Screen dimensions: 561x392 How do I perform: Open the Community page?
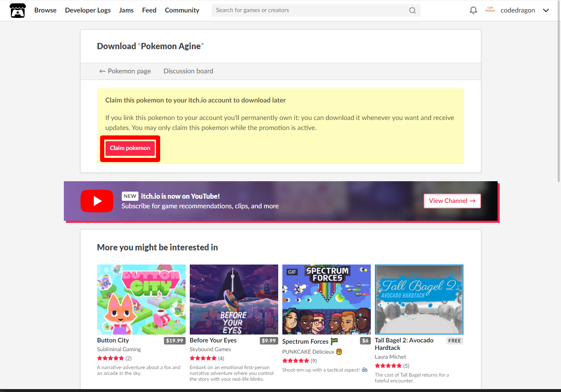(x=182, y=10)
